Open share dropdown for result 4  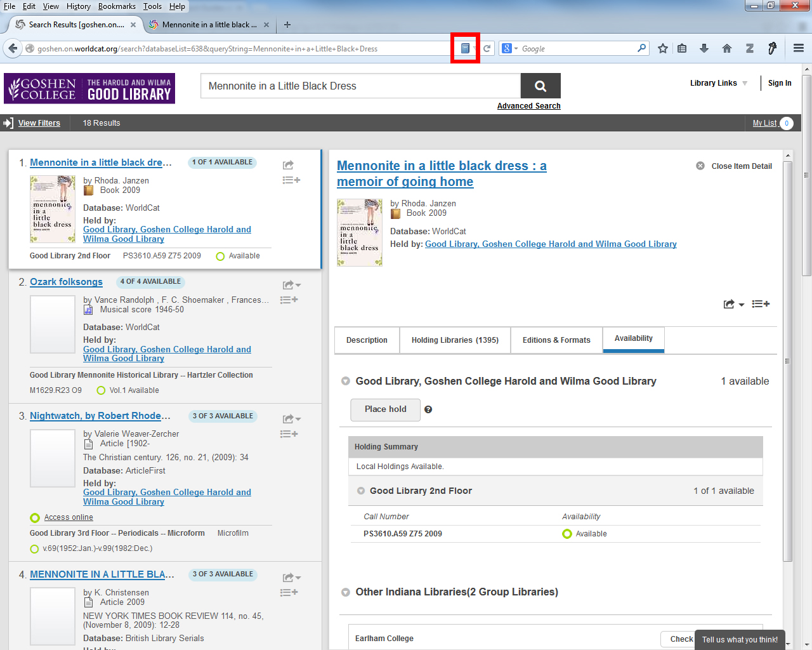292,578
